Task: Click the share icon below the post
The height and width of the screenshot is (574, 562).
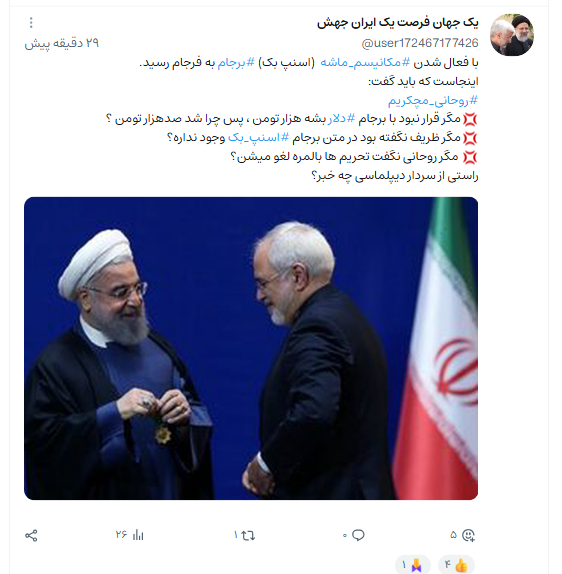Action: tap(31, 536)
